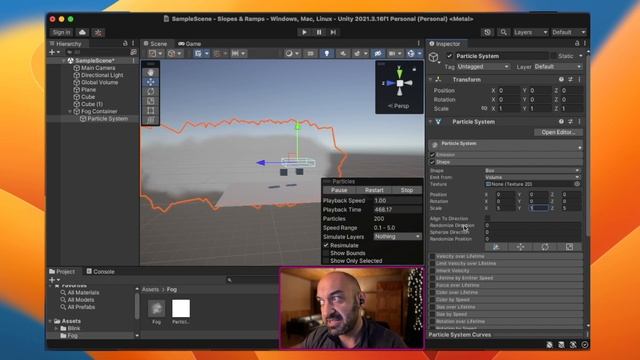Open the Emit from Volume dropdown
Screen dimensions: 640x360
point(532,178)
